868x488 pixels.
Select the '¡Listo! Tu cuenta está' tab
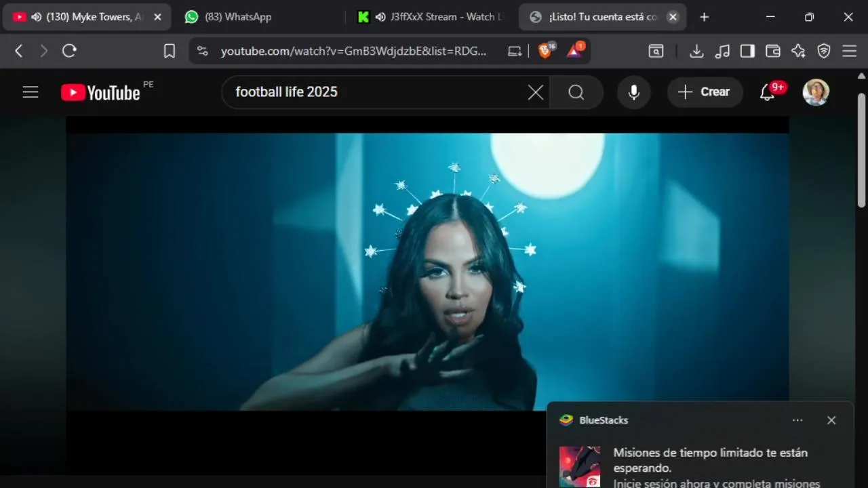tap(603, 17)
